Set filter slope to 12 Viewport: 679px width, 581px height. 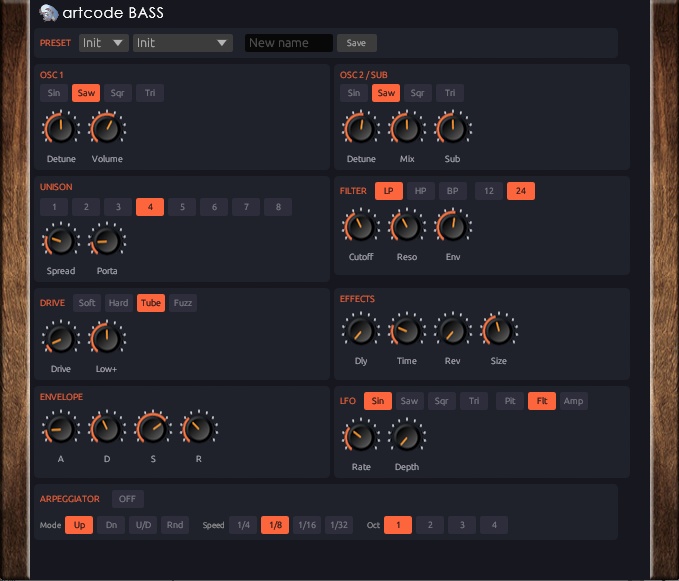point(489,191)
